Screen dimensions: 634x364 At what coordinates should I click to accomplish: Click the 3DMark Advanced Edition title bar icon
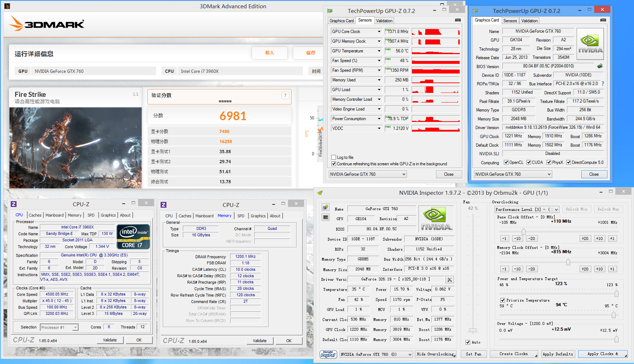click(x=7, y=6)
